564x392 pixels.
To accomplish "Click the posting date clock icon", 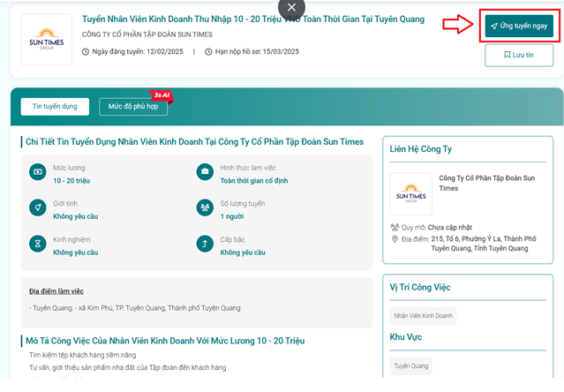I will [x=86, y=51].
